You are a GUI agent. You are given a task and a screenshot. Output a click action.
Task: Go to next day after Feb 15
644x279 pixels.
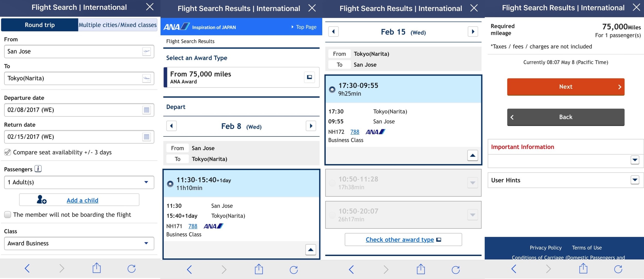(x=473, y=32)
